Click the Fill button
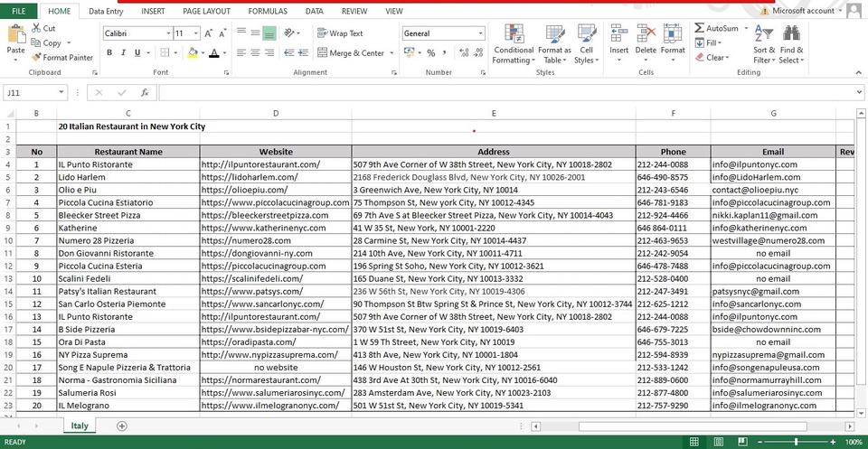Viewport: 868px width, 449px height. pyautogui.click(x=709, y=42)
